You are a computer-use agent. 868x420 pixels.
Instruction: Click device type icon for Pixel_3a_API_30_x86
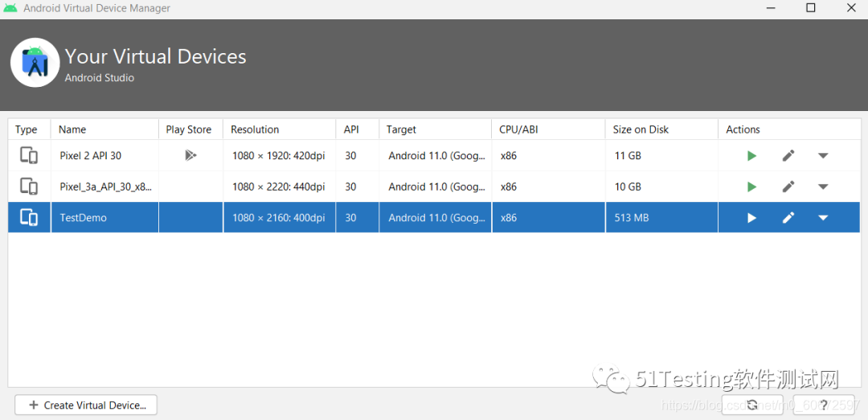point(29,187)
